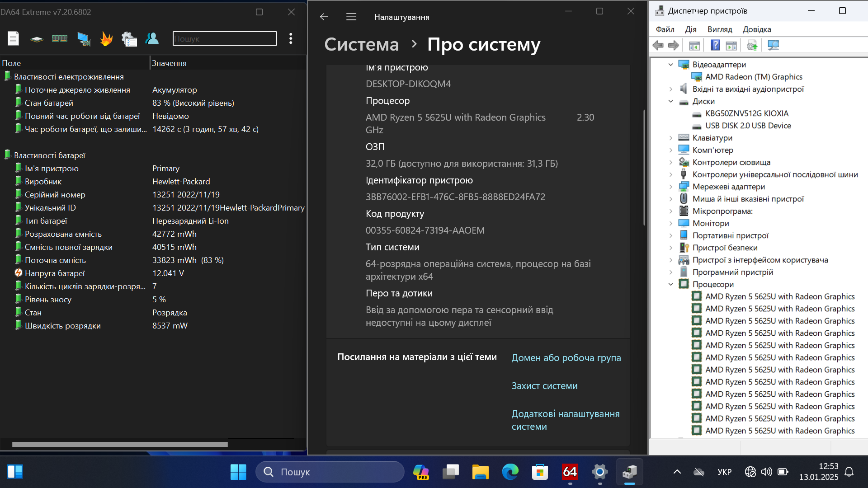Expand Пристрої безпеки tree node
868x488 pixels.
point(671,248)
